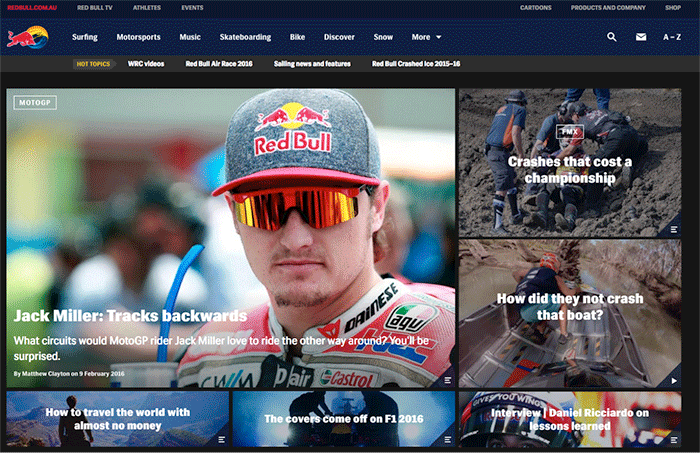Viewport: 700px width, 453px height.
Task: Open How did they not crash that boat
Action: (x=570, y=307)
